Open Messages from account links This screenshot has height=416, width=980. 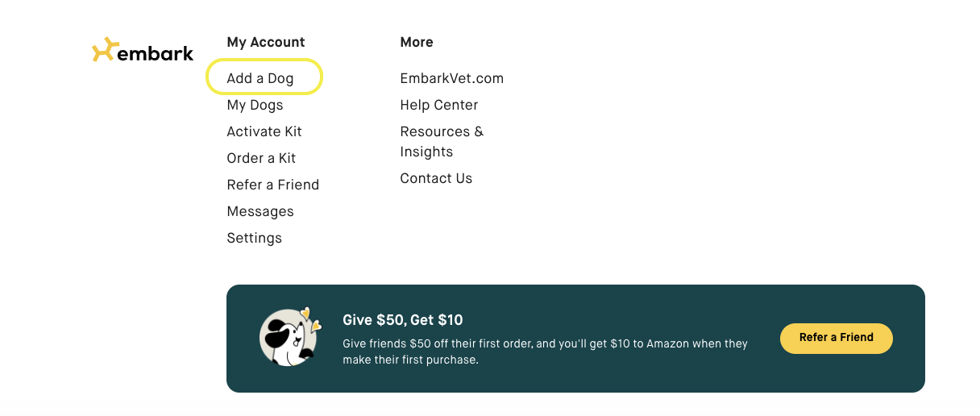click(260, 211)
